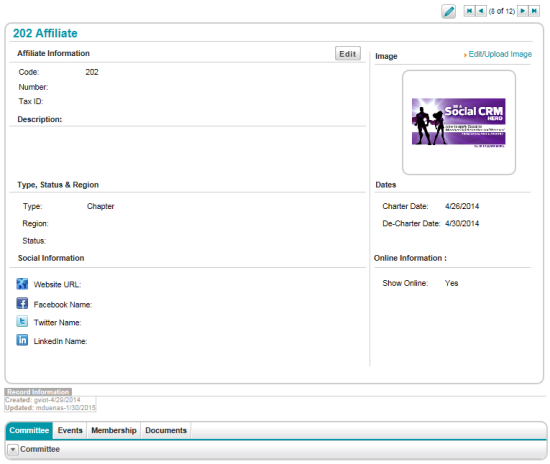The image size is (550, 464).
Task: Go to the first record
Action: point(469,11)
